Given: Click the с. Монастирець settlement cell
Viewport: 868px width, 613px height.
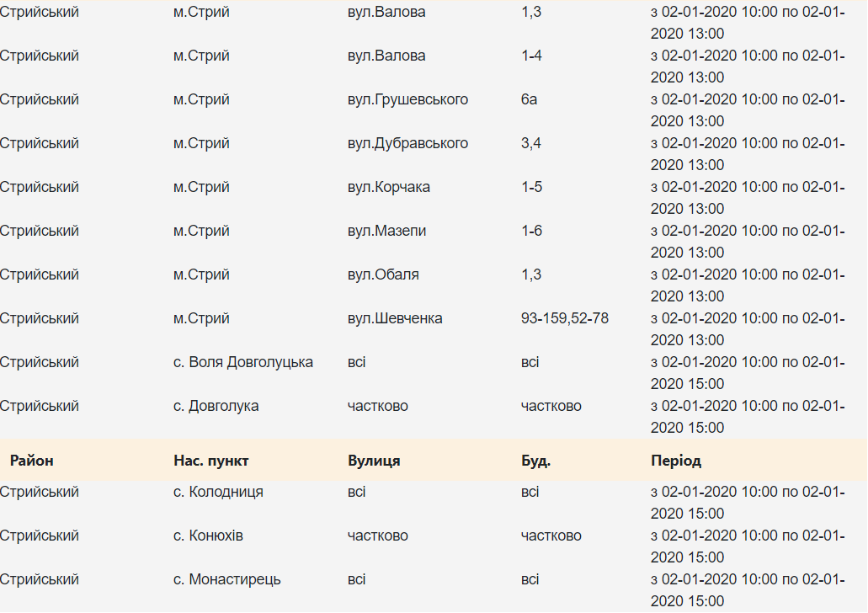Looking at the screenshot, I should (226, 579).
